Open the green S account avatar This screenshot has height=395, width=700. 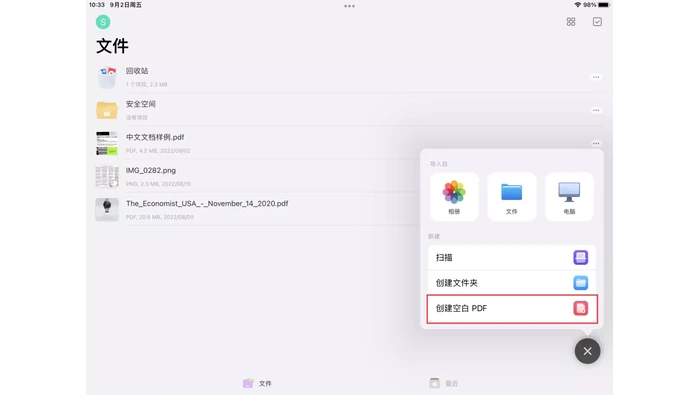103,22
